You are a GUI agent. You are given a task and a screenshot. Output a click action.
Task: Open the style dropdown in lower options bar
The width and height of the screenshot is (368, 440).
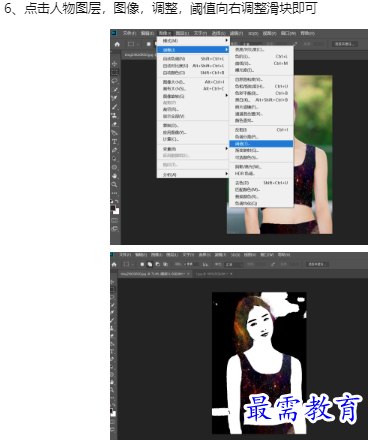(234, 264)
